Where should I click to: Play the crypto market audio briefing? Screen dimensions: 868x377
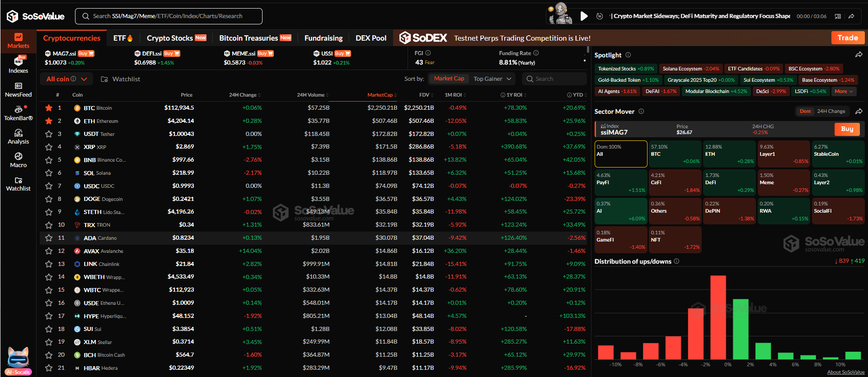click(584, 16)
